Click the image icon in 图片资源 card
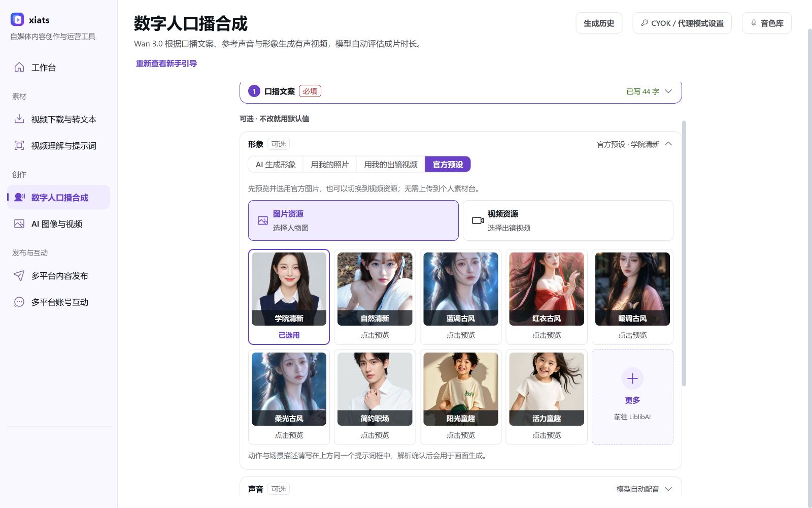 (263, 220)
